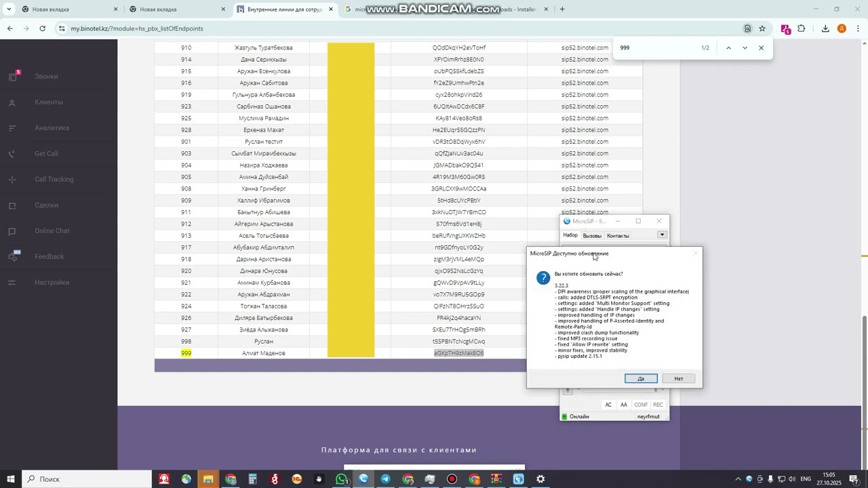
Task: Open MicroSIP dropdown menu arrow
Action: click(662, 235)
